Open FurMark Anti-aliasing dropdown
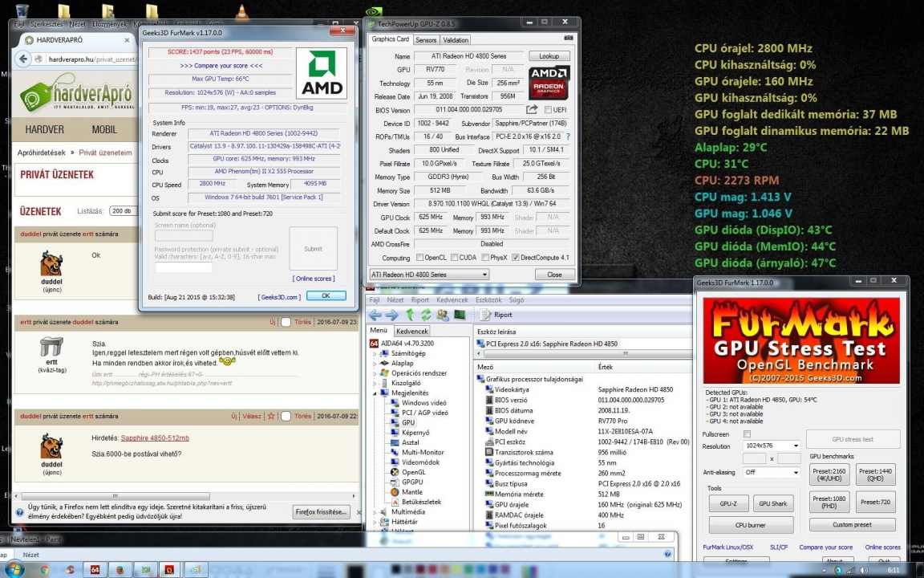 pyautogui.click(x=771, y=472)
